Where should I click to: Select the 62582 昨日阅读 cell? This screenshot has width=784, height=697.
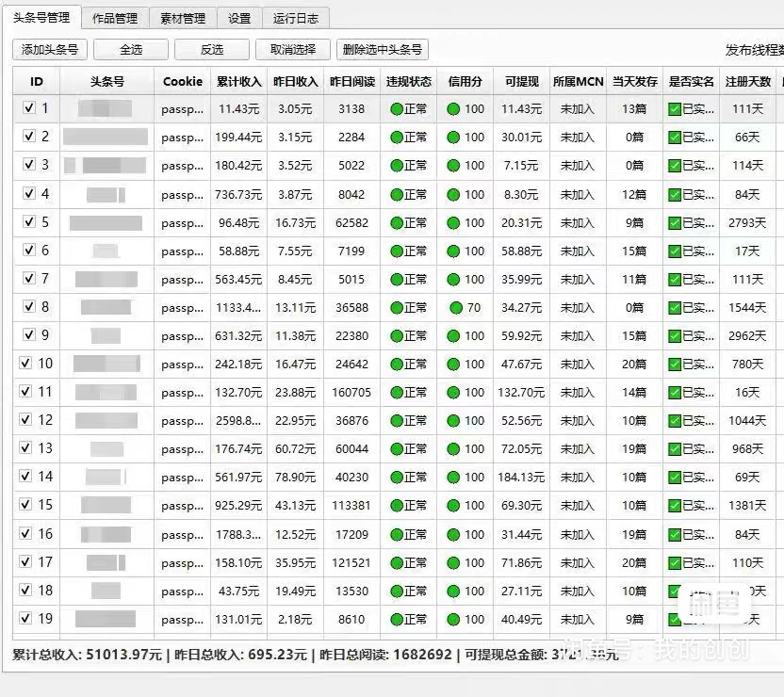coord(352,223)
